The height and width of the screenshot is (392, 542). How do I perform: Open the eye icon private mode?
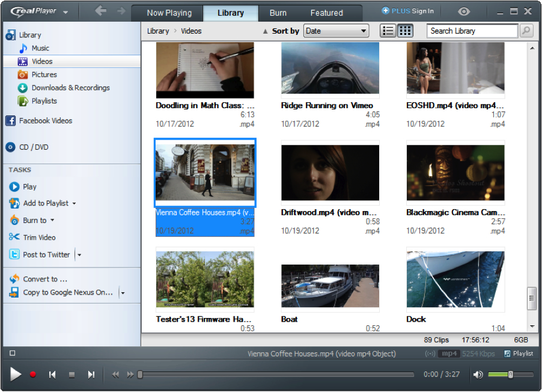(463, 11)
